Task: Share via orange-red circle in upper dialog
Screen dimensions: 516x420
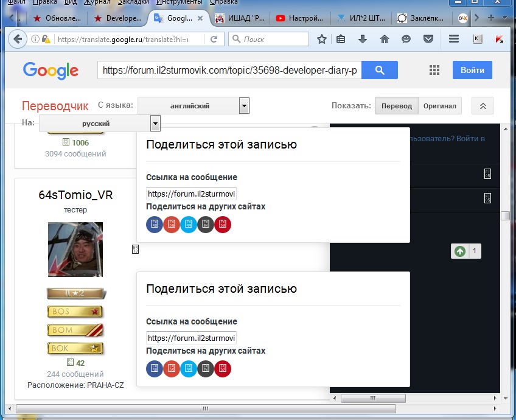Action: point(172,225)
